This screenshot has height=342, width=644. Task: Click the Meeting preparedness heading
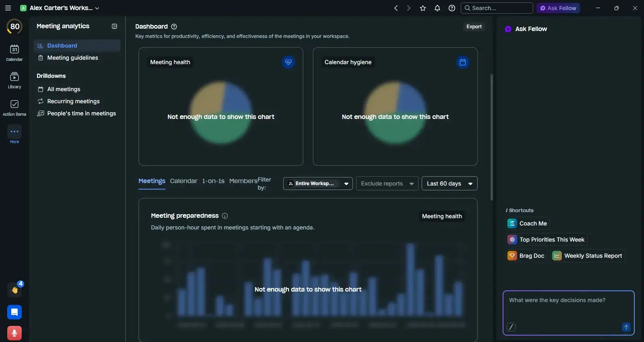coord(185,216)
